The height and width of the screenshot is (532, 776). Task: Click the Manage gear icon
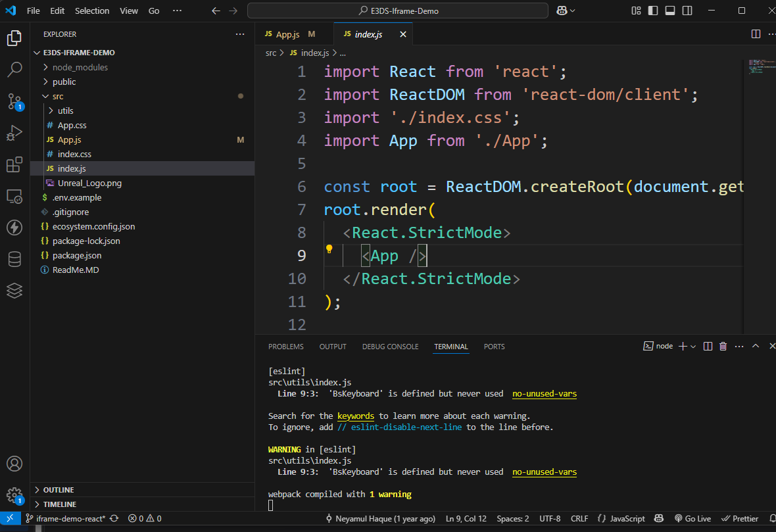coord(14,495)
